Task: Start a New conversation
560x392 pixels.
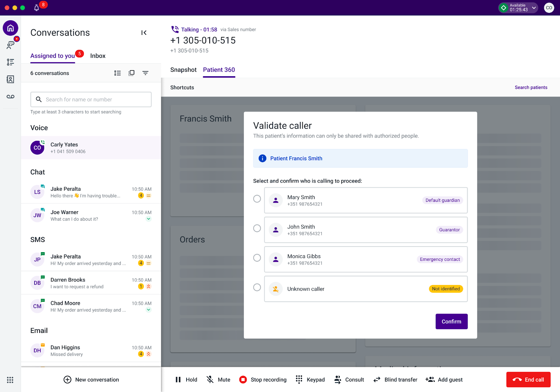Action: 91,380
